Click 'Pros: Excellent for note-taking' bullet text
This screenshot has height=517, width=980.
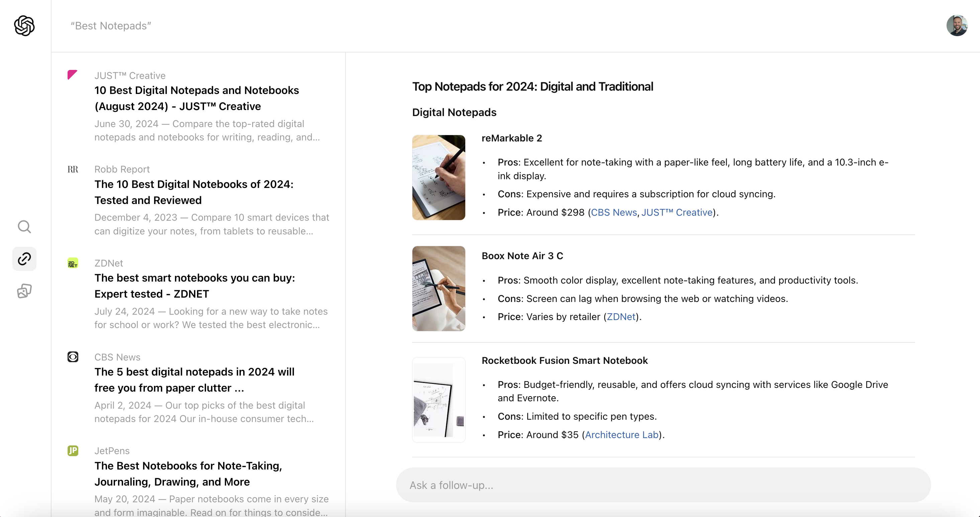[693, 169]
